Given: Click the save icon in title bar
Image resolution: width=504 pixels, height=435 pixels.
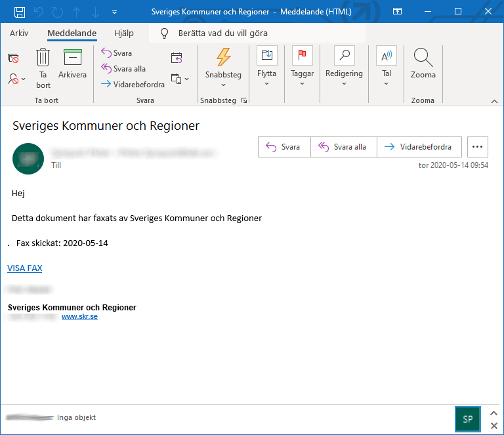Looking at the screenshot, I should click(x=20, y=12).
